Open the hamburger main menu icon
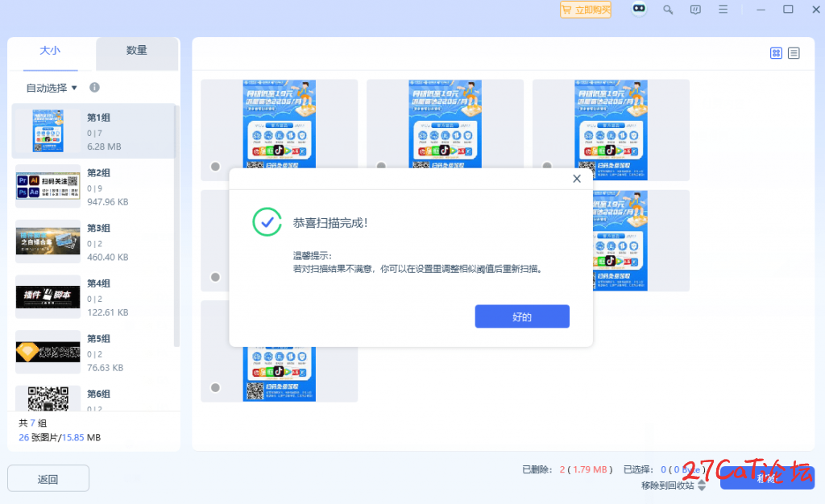 click(x=723, y=10)
